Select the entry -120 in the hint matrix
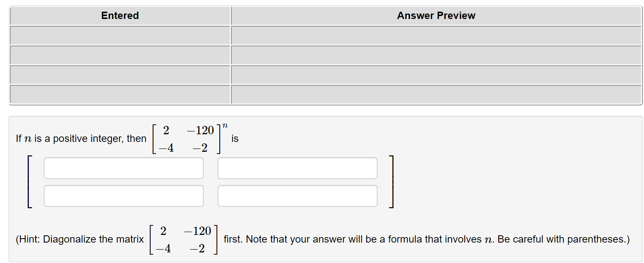644x263 pixels. coord(197,230)
